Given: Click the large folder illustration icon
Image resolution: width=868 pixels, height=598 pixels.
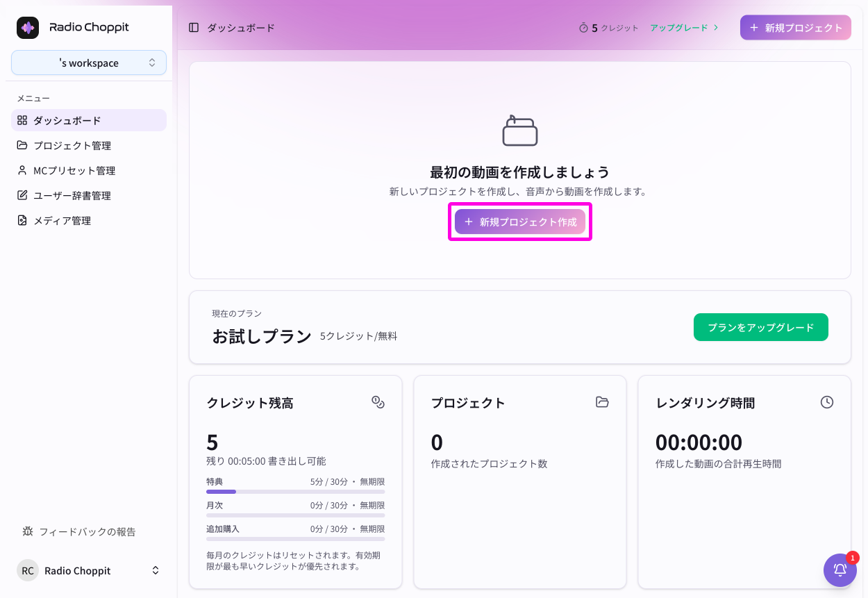Looking at the screenshot, I should (x=520, y=131).
